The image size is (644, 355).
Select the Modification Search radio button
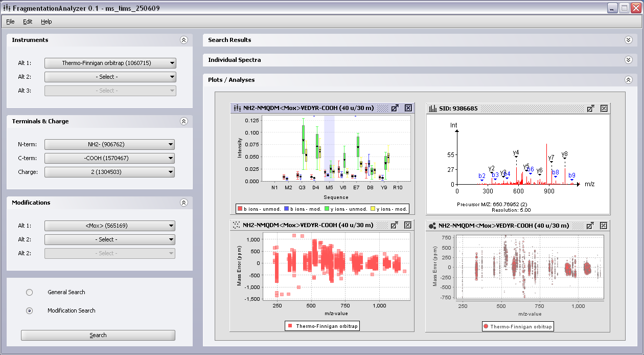pos(29,310)
